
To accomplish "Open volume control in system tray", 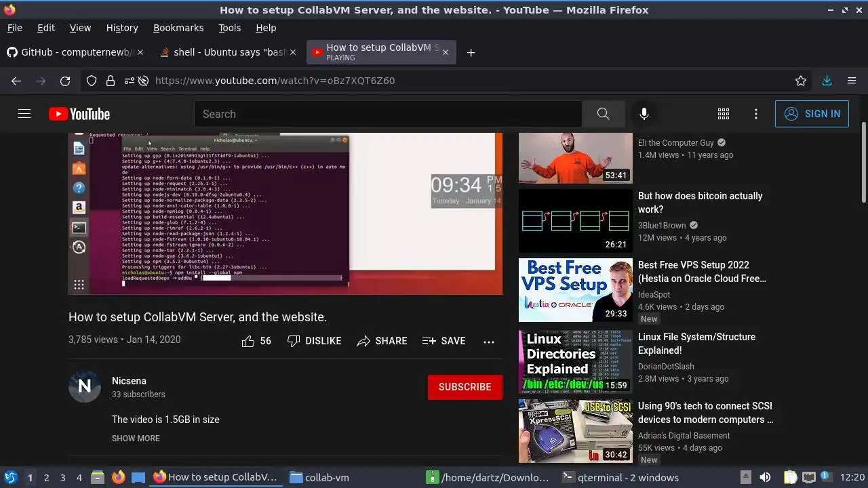I will (x=765, y=477).
